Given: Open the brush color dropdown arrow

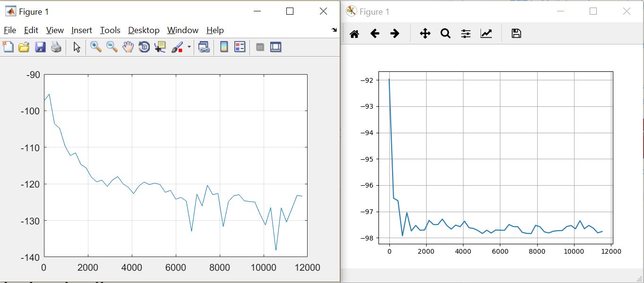Looking at the screenshot, I should click(x=189, y=47).
